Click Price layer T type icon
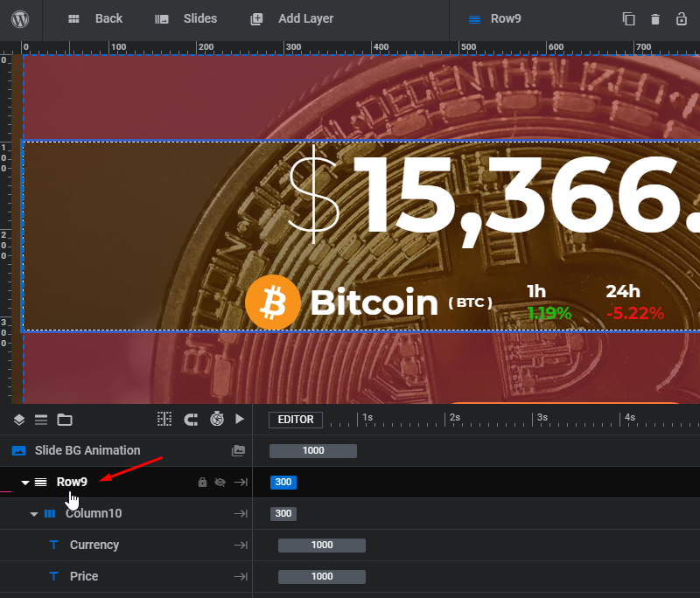Screen dimensions: 700x598 click(53, 577)
